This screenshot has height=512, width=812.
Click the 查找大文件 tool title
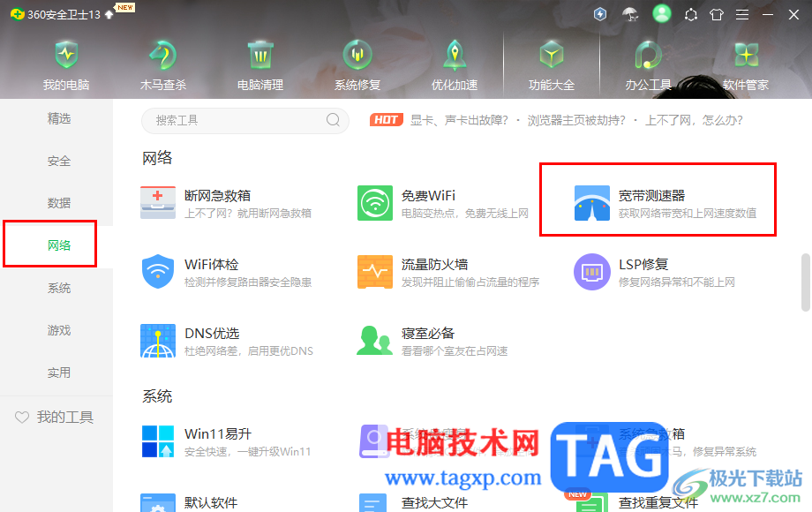tap(434, 502)
